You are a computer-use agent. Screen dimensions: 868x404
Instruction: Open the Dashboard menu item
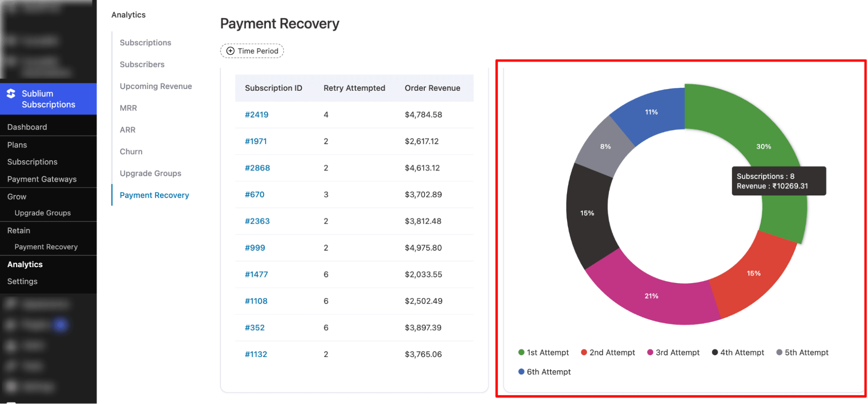pos(27,126)
